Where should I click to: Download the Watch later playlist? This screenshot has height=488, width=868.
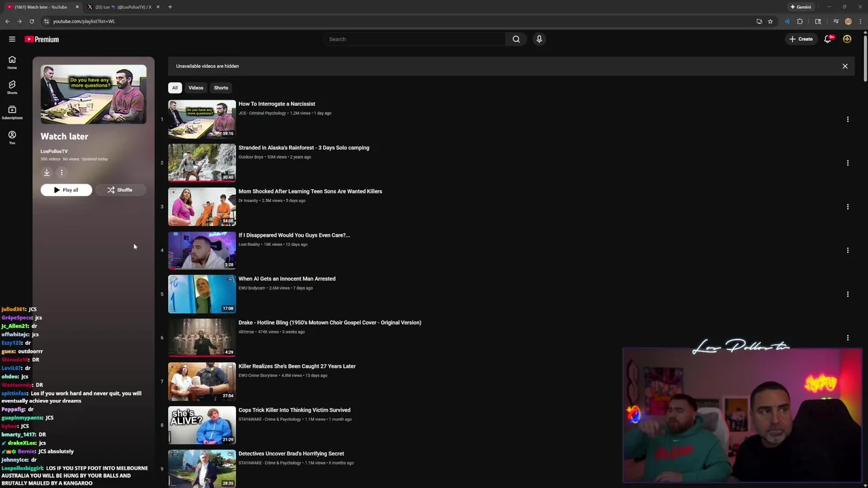pos(47,172)
